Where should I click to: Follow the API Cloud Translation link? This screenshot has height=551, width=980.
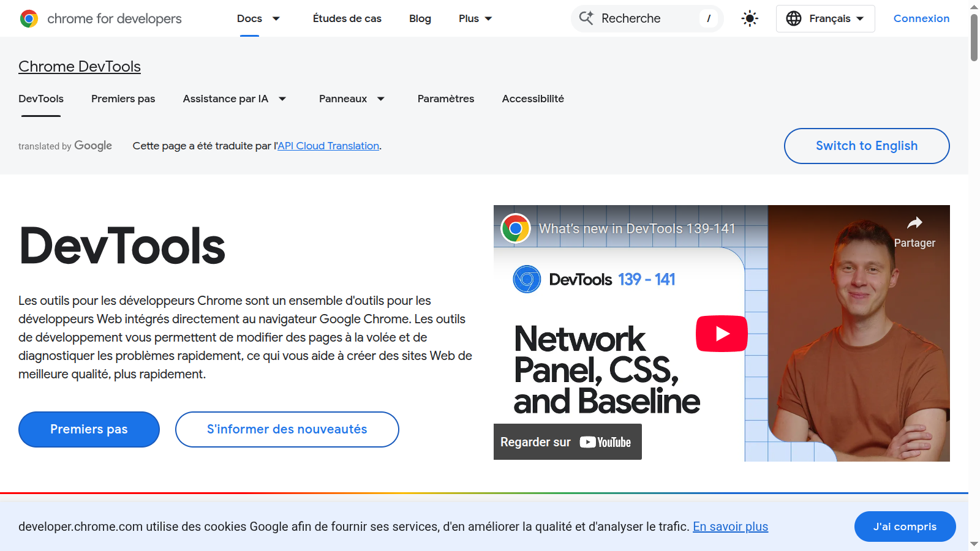pos(328,146)
